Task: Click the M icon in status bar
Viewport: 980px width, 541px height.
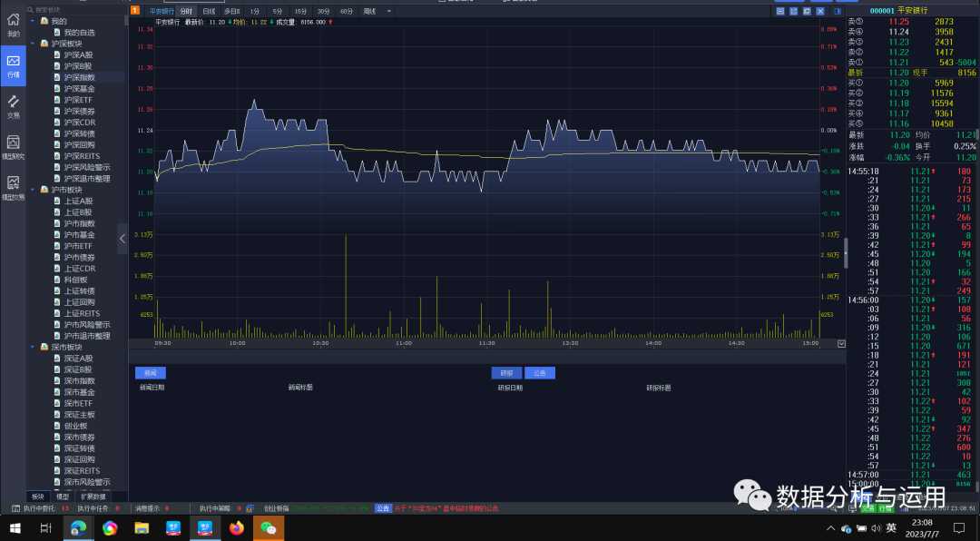Action: point(250,508)
